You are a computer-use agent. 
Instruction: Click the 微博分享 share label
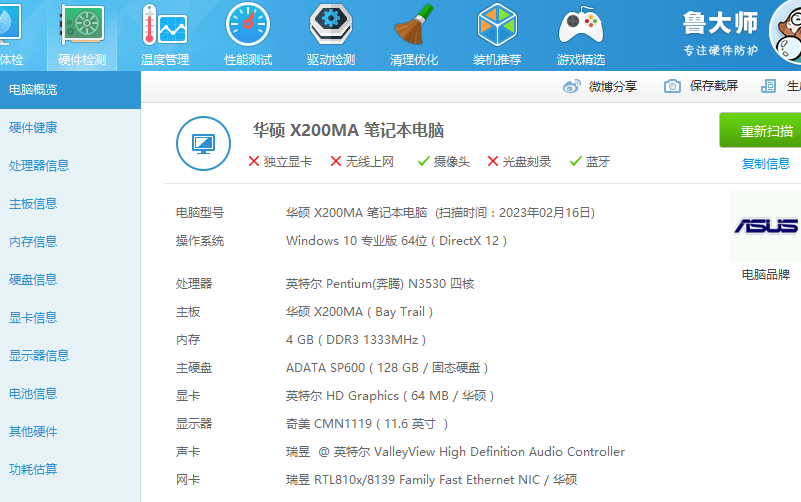[612, 86]
